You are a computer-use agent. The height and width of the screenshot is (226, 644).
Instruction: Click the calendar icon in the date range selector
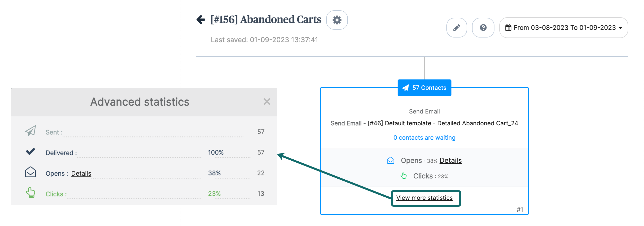(508, 28)
